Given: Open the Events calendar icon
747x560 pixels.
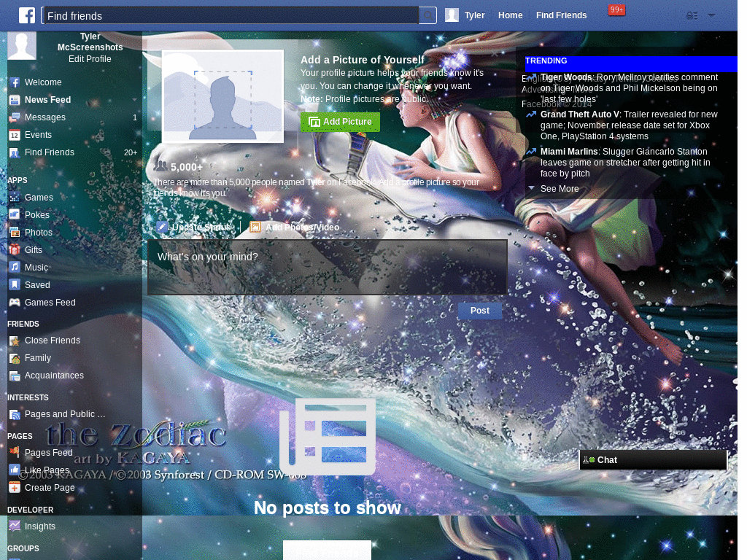Looking at the screenshot, I should pyautogui.click(x=15, y=135).
